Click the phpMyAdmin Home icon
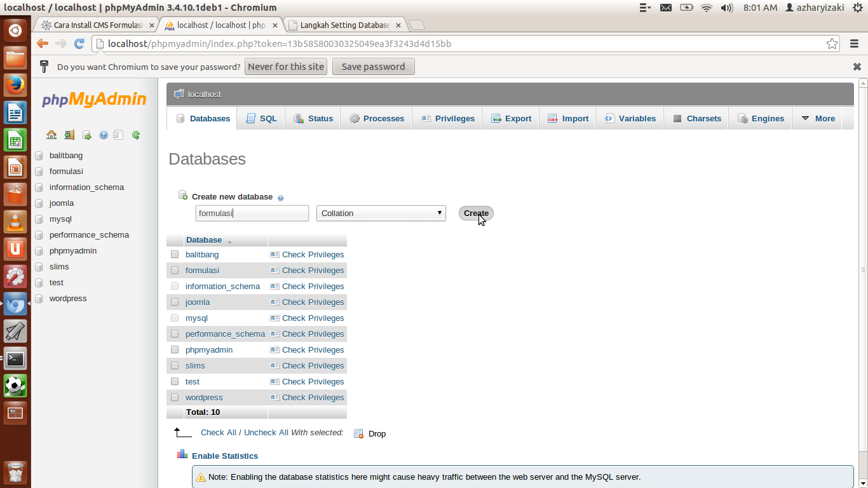868x488 pixels. (51, 135)
